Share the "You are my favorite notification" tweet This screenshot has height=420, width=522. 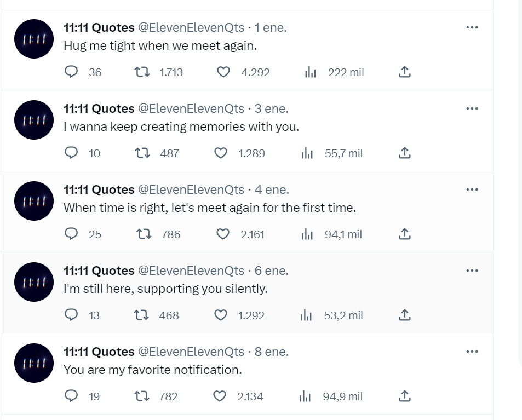(x=404, y=396)
